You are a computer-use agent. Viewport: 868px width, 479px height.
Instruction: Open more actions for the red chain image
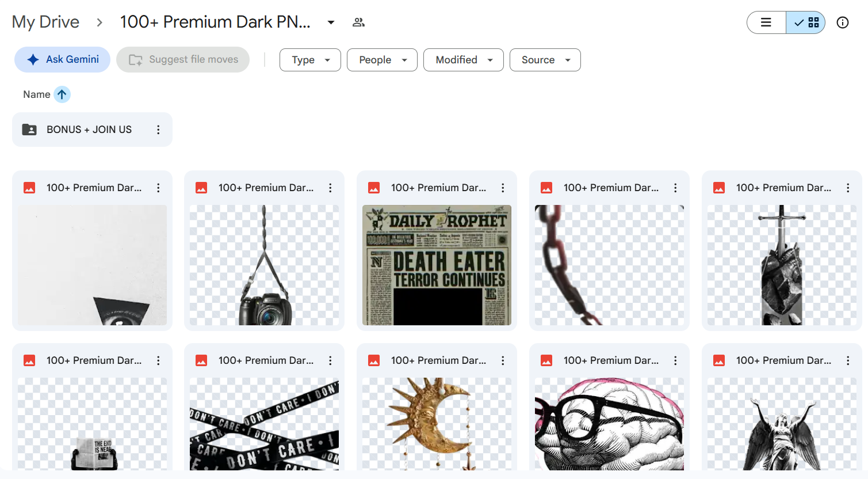[675, 188]
